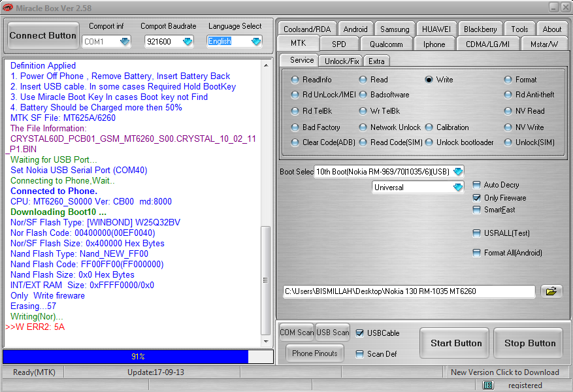Switch to the Iphone tab
The height and width of the screenshot is (392, 573).
[434, 44]
